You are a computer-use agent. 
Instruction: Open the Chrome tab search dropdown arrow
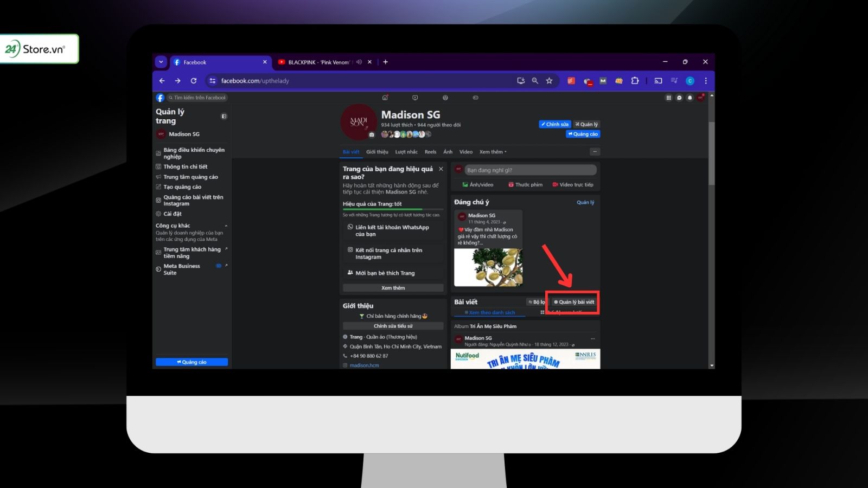click(x=161, y=62)
